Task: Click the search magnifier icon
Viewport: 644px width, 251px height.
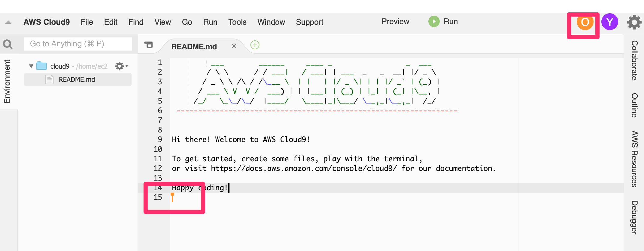Action: 8,44
